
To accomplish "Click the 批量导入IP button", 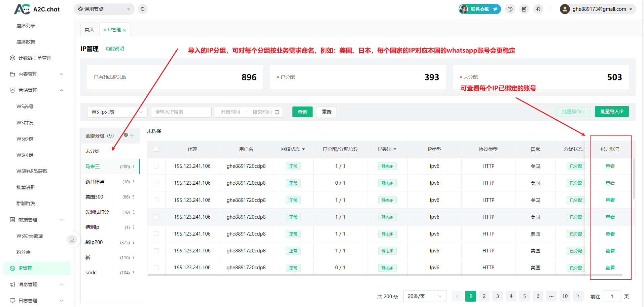I will [x=611, y=112].
